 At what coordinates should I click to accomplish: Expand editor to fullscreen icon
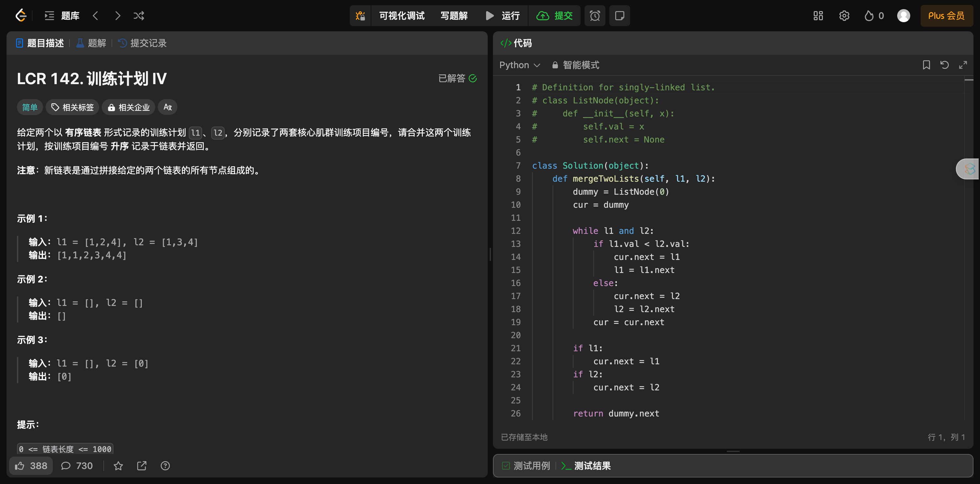[x=962, y=65]
